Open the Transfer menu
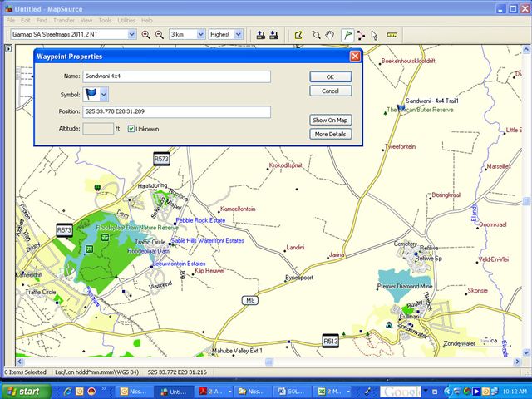Image resolution: width=532 pixels, height=399 pixels. [64, 20]
